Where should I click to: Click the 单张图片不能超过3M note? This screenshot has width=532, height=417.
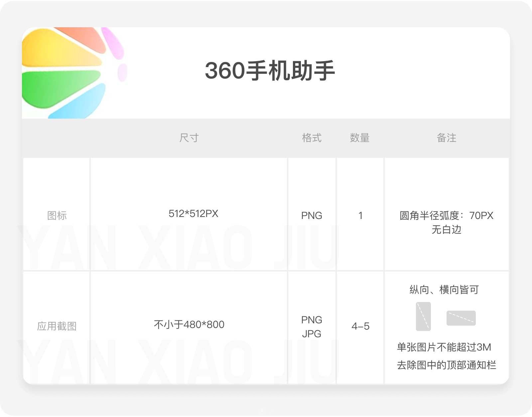(444, 347)
